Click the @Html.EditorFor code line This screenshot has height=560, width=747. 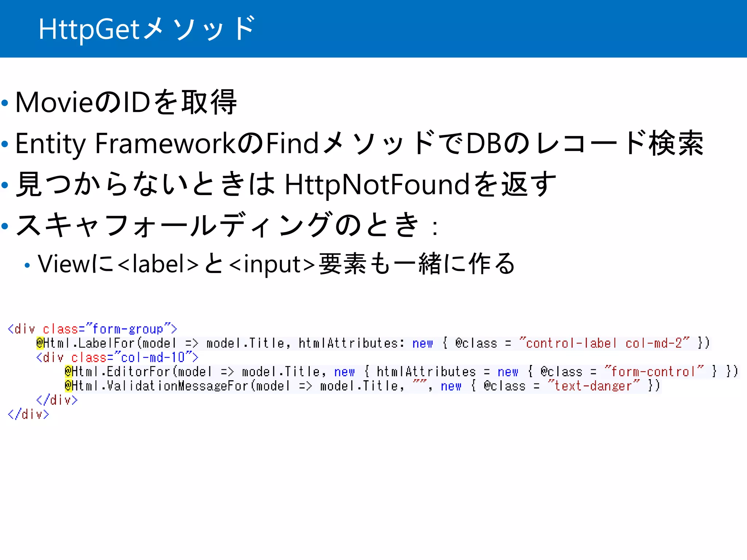click(x=401, y=372)
